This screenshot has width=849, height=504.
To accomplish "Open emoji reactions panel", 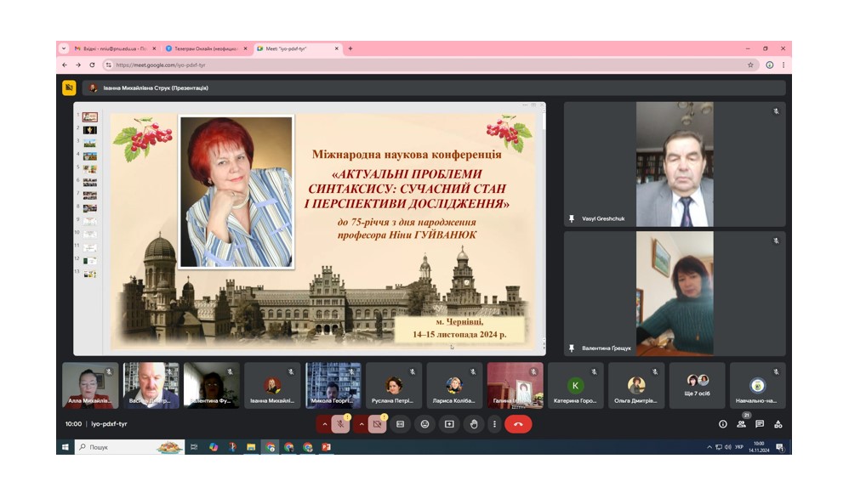I will (425, 424).
